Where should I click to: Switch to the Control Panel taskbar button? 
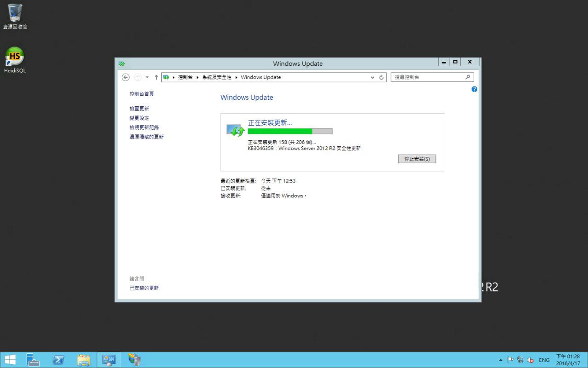[109, 360]
